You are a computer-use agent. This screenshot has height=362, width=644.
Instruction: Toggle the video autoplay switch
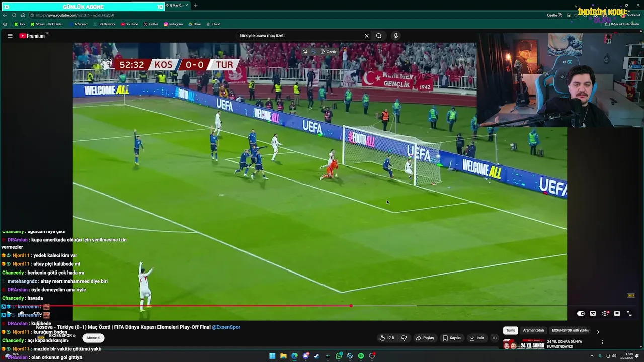coord(581,313)
